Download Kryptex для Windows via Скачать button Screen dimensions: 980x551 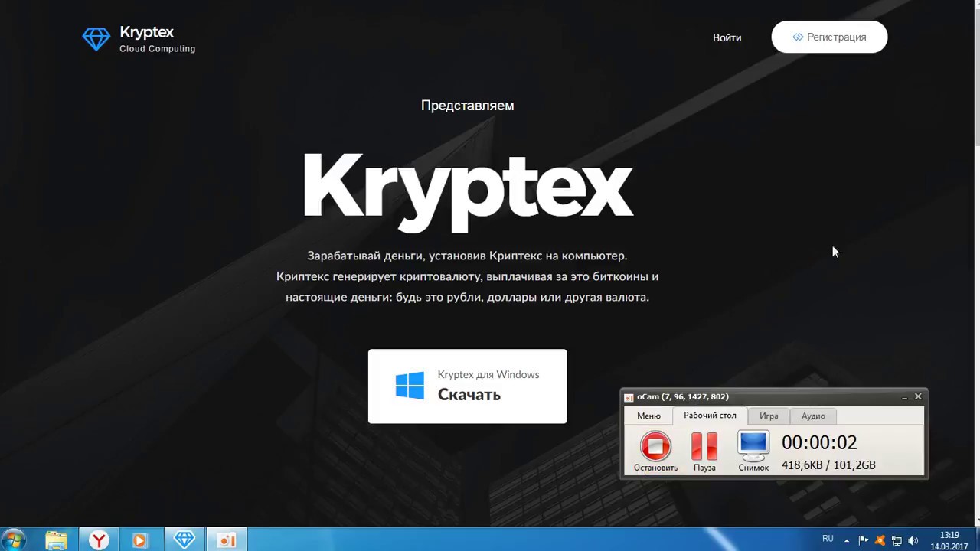coord(467,386)
